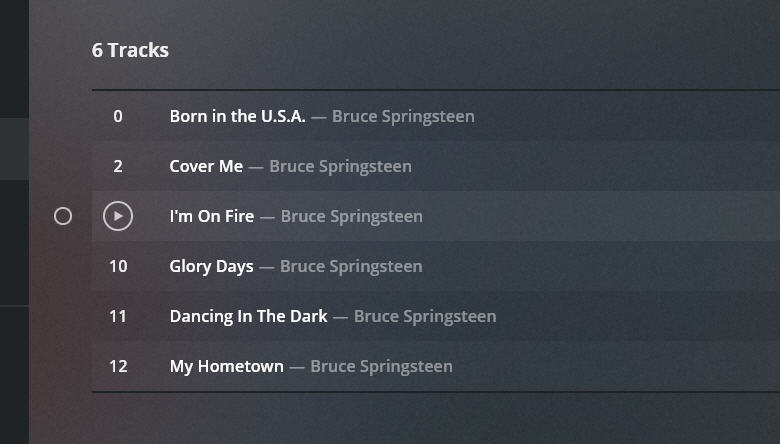Screen dimensions: 780x444
Task: Toggle selection circle beside I'm On Fire
Action: pos(63,216)
